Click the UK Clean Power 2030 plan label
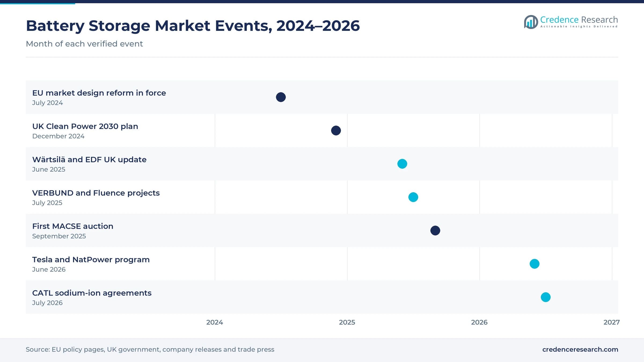This screenshot has width=644, height=362. click(85, 126)
